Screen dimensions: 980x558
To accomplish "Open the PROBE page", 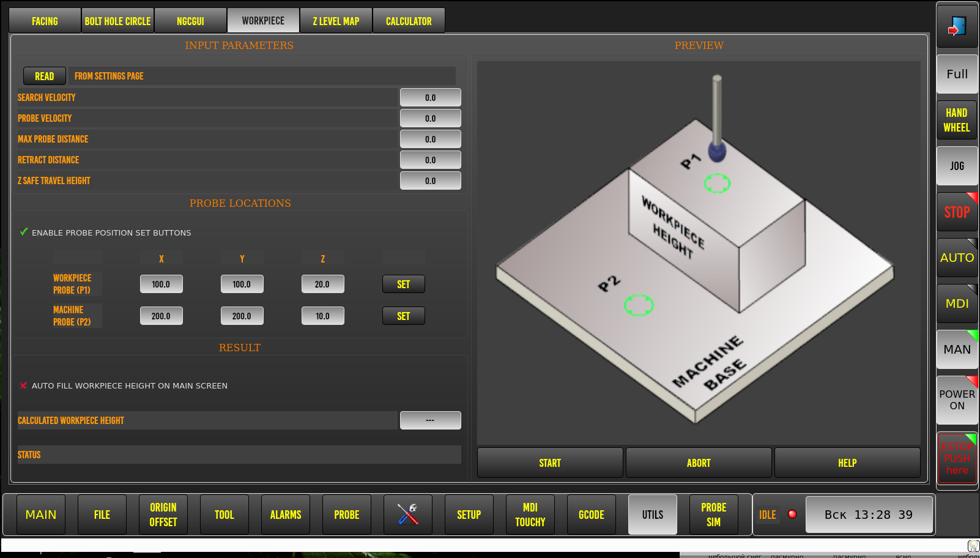I will point(347,515).
